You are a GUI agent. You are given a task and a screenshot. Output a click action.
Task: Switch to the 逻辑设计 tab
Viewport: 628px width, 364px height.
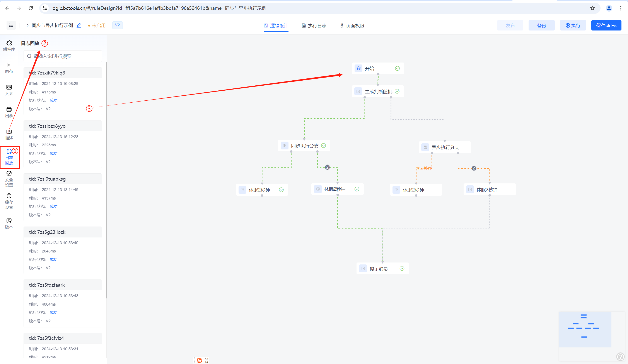coord(276,26)
